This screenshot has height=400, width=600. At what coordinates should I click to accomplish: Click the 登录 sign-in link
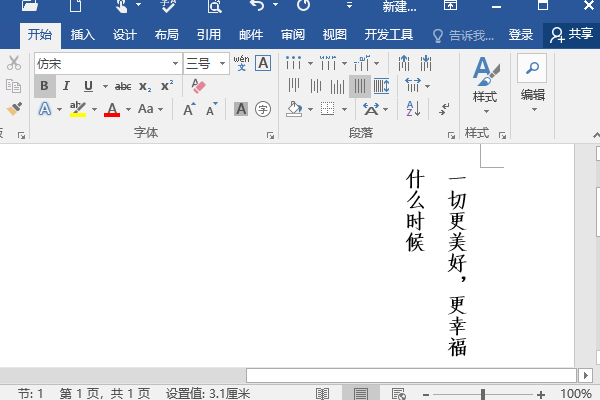[x=521, y=34]
